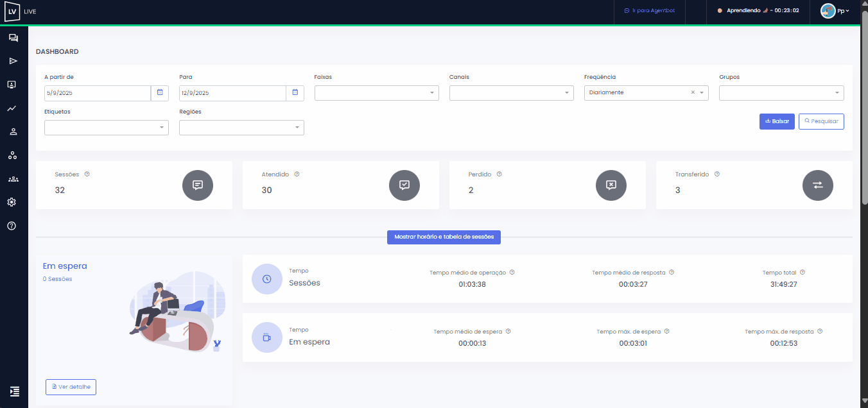This screenshot has height=408, width=868.
Task: Open the chat conversations sidebar icon
Action: click(x=13, y=38)
